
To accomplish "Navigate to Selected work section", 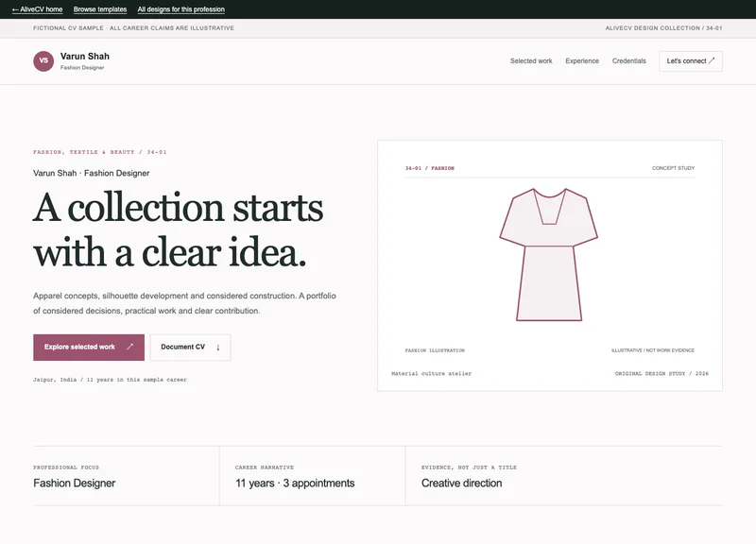I will 531,61.
